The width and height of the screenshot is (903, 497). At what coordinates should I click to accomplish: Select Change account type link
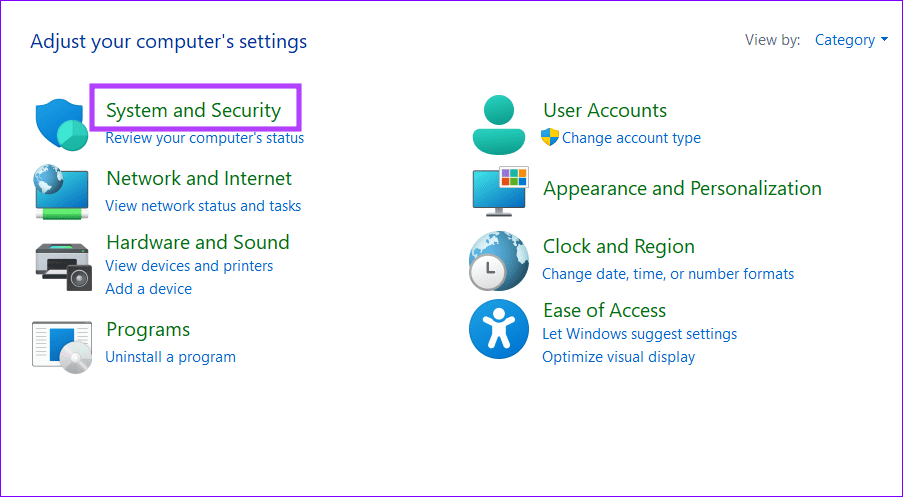point(631,138)
